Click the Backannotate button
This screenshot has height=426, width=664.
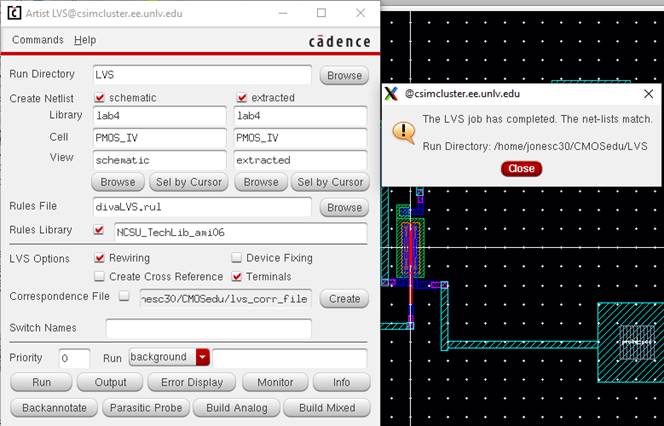[54, 408]
